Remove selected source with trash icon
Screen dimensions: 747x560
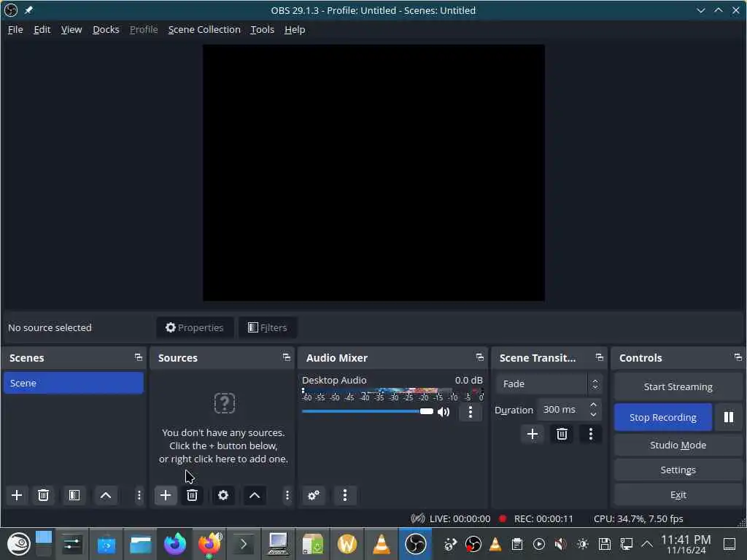click(x=192, y=495)
